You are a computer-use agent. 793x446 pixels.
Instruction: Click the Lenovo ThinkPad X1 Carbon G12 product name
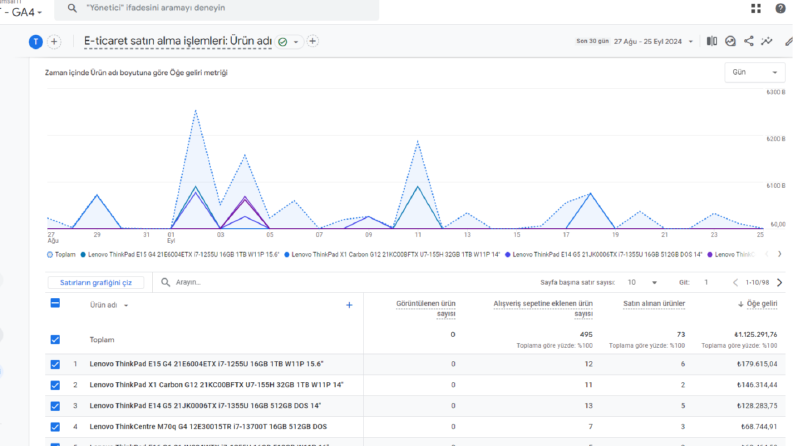tap(216, 385)
